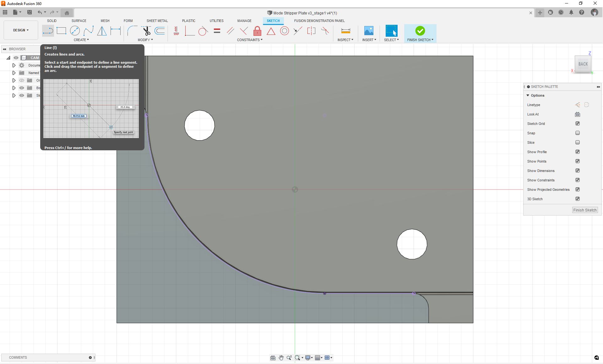
Task: Toggle visibility of Bodies folder
Action: tap(22, 88)
